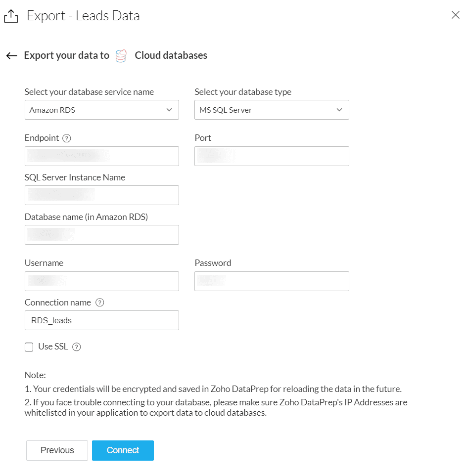
Task: Click the Cloud databases icon
Action: tap(121, 56)
